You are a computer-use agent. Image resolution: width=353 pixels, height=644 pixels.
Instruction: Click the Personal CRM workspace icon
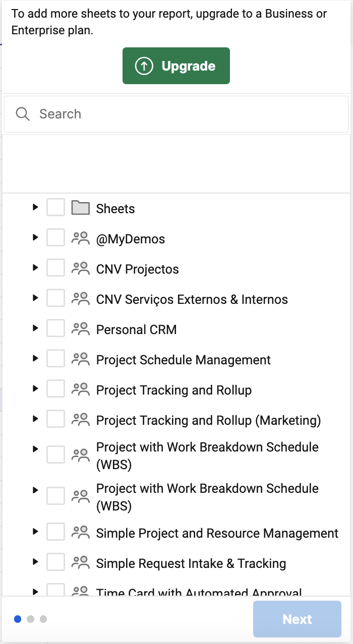click(80, 329)
